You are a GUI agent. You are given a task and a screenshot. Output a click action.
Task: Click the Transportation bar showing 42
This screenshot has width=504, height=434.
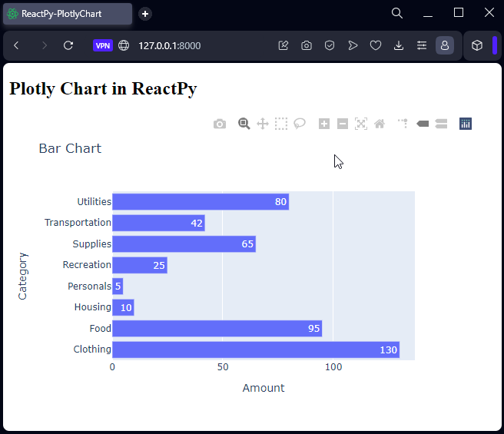[158, 223]
